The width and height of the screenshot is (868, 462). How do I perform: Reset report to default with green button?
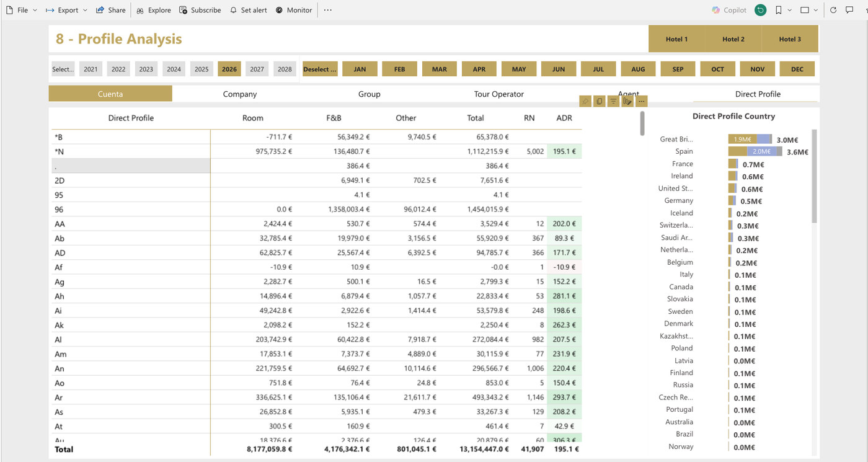tap(761, 10)
